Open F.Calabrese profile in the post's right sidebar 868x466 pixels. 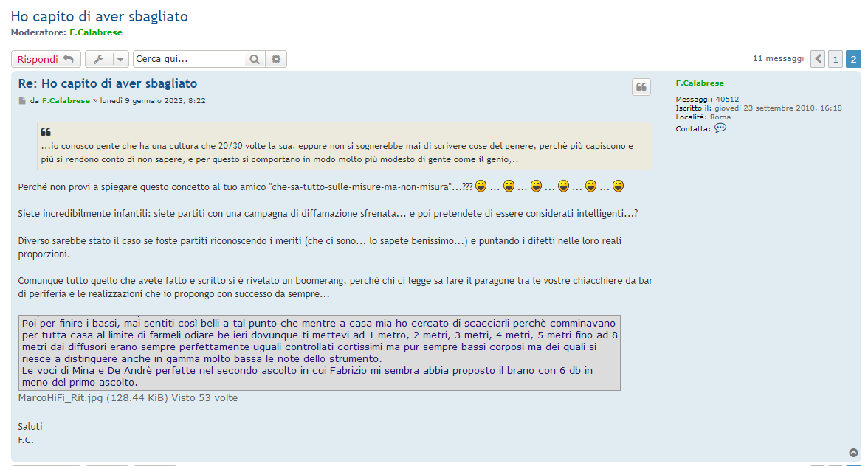[x=700, y=83]
